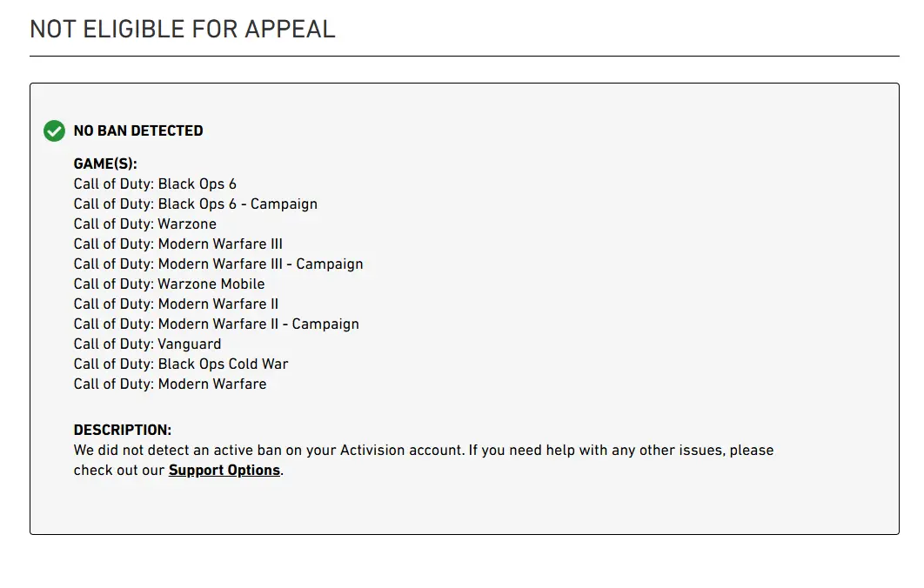This screenshot has width=924, height=588.
Task: Click the "DESCRIPTION:" label
Action: point(123,431)
